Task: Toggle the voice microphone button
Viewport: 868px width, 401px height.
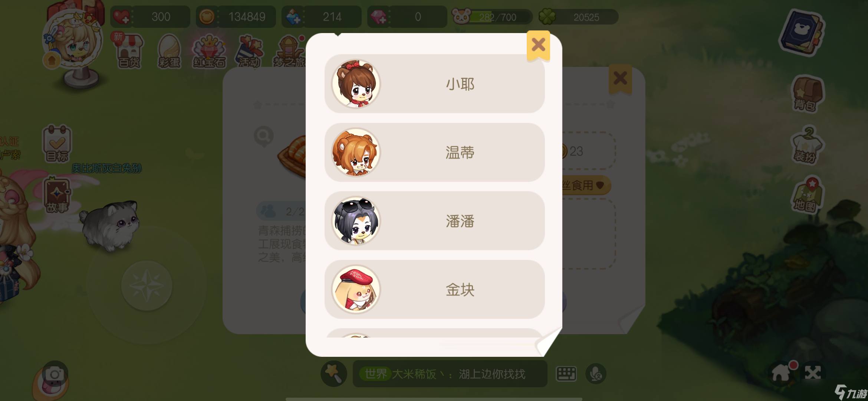Action: click(596, 374)
